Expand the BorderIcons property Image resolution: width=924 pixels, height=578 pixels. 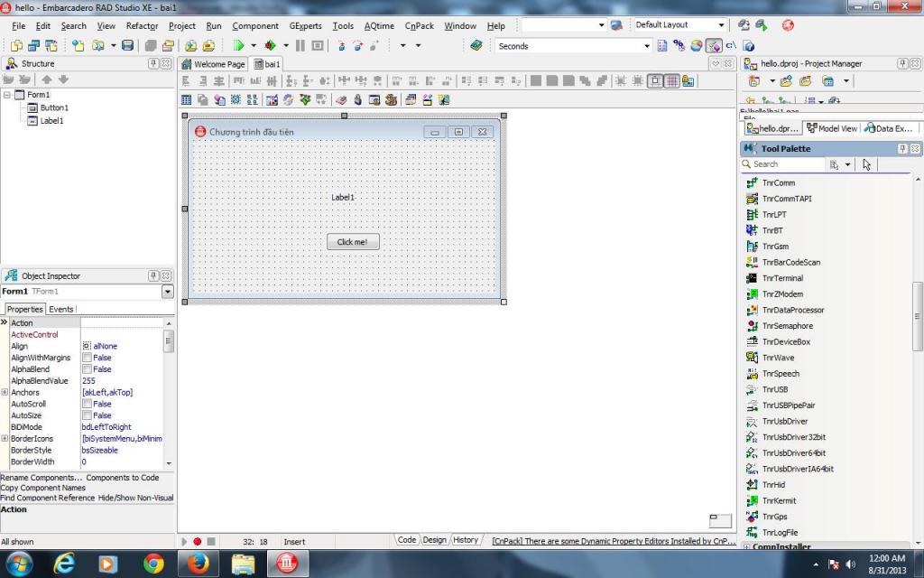click(x=5, y=438)
